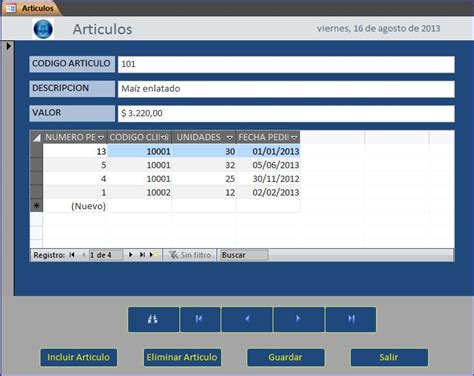Select row selector for order 13
This screenshot has width=474, height=376.
[36, 151]
